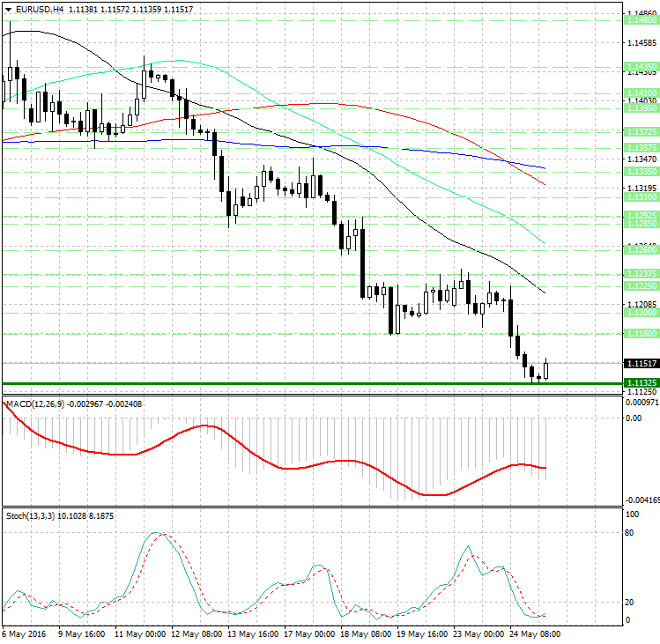Click the current price tag 1.11517

point(641,363)
